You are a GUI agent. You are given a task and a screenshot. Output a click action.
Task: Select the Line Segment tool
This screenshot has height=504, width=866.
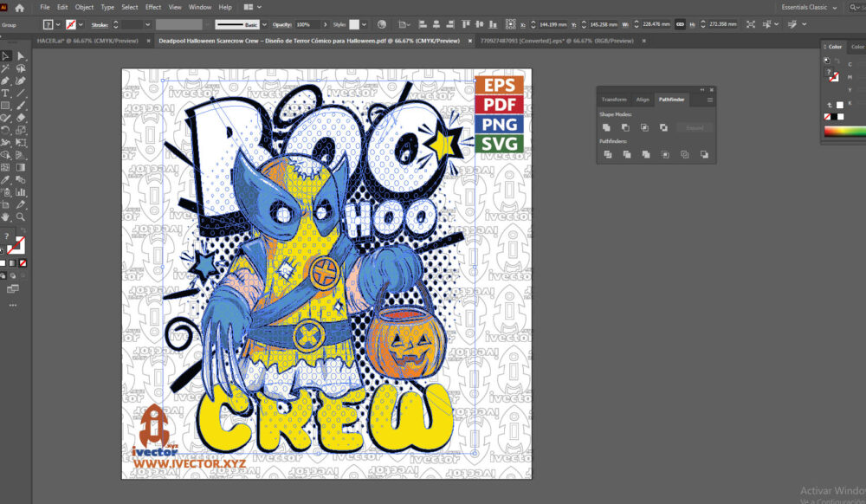[21, 94]
